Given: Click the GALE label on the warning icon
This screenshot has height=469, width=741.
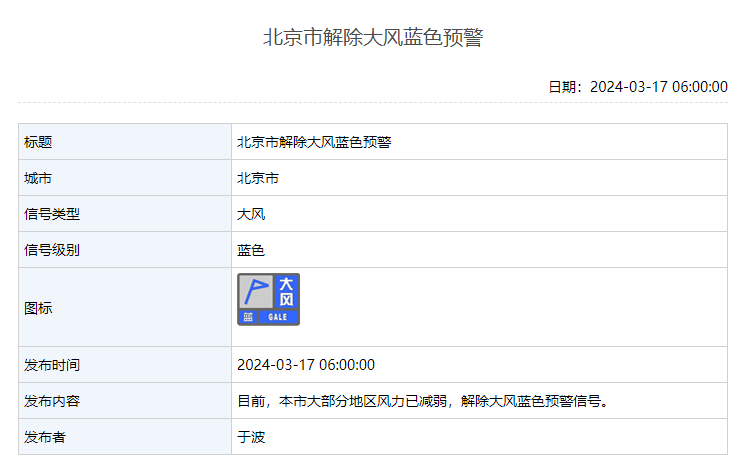Looking at the screenshot, I should [x=278, y=317].
